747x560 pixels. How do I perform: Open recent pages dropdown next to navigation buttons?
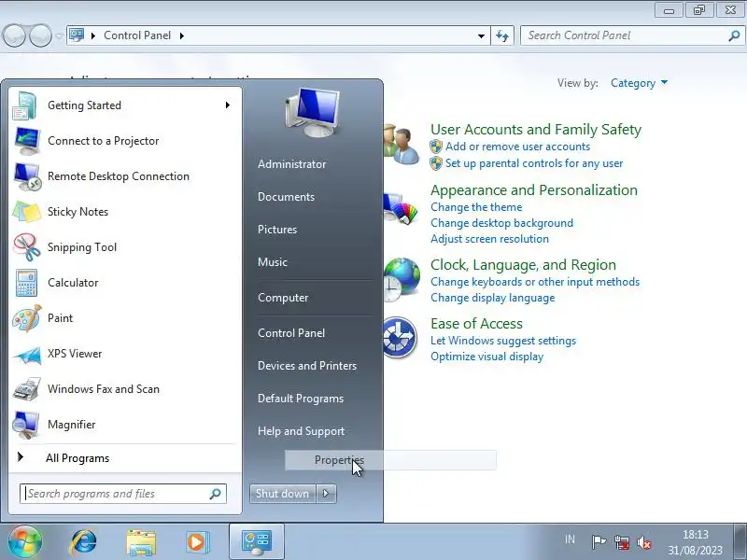coord(59,36)
